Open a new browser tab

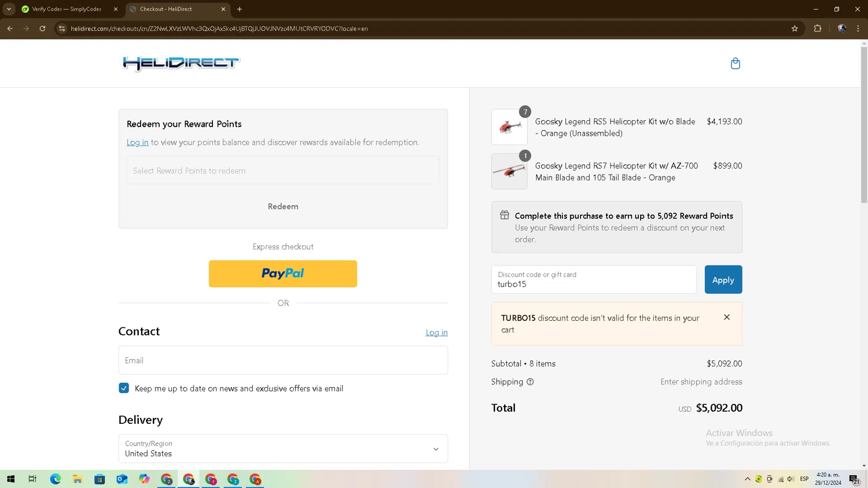(x=240, y=9)
